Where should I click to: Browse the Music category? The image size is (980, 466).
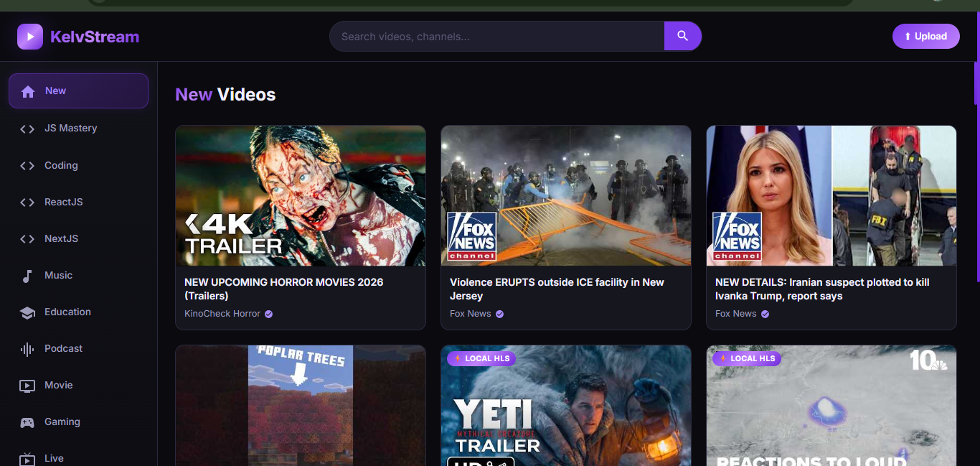click(x=78, y=276)
